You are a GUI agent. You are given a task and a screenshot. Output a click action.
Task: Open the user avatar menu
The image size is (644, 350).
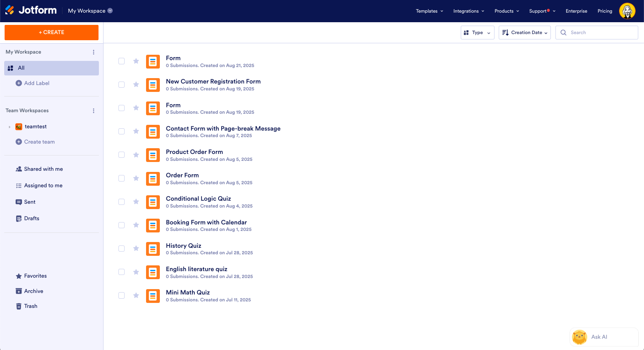tap(627, 11)
